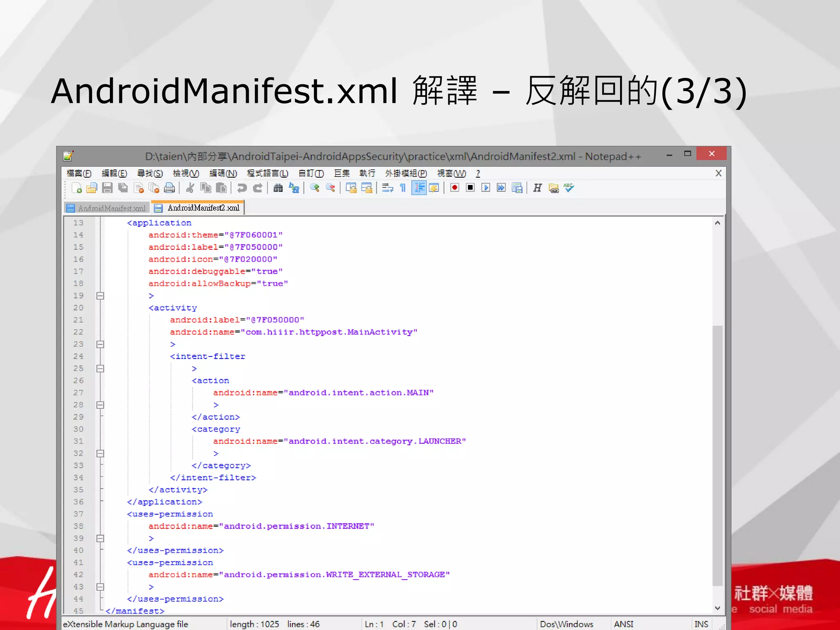Viewport: 840px width, 630px height.
Task: Click the Open file folder icon
Action: click(x=91, y=188)
